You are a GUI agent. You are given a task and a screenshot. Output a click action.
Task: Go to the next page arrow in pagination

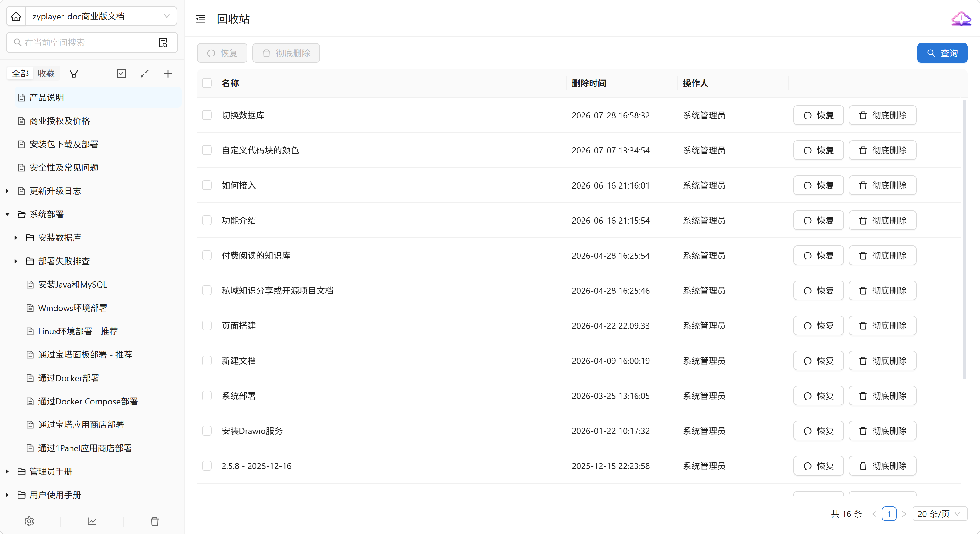click(x=904, y=514)
